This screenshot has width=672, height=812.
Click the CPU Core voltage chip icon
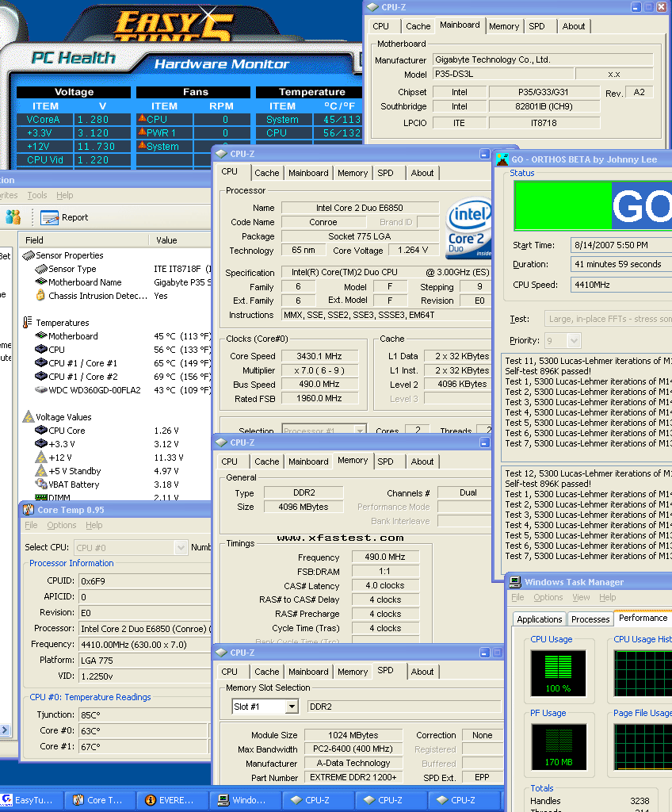coord(41,430)
